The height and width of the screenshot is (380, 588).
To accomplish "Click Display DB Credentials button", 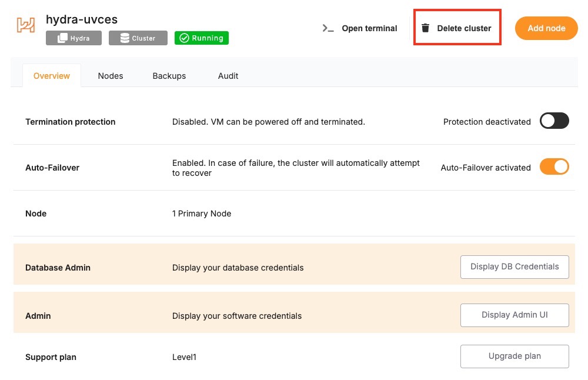I will tap(514, 266).
